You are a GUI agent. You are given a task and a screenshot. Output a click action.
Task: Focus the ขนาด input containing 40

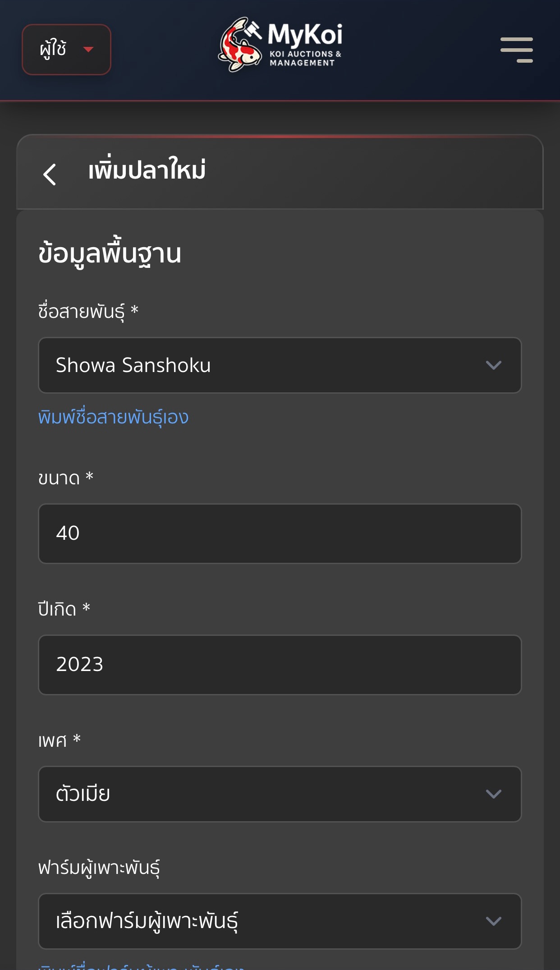coord(280,533)
